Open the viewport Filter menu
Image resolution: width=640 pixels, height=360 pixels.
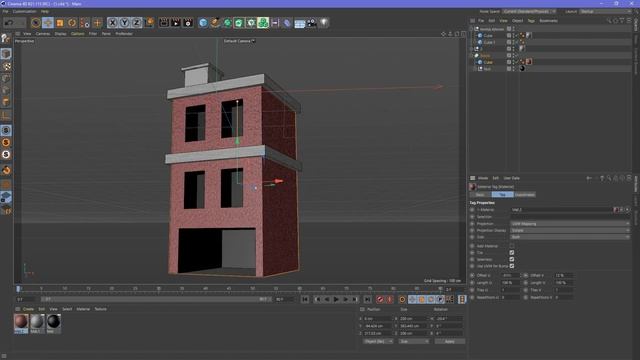[93, 34]
